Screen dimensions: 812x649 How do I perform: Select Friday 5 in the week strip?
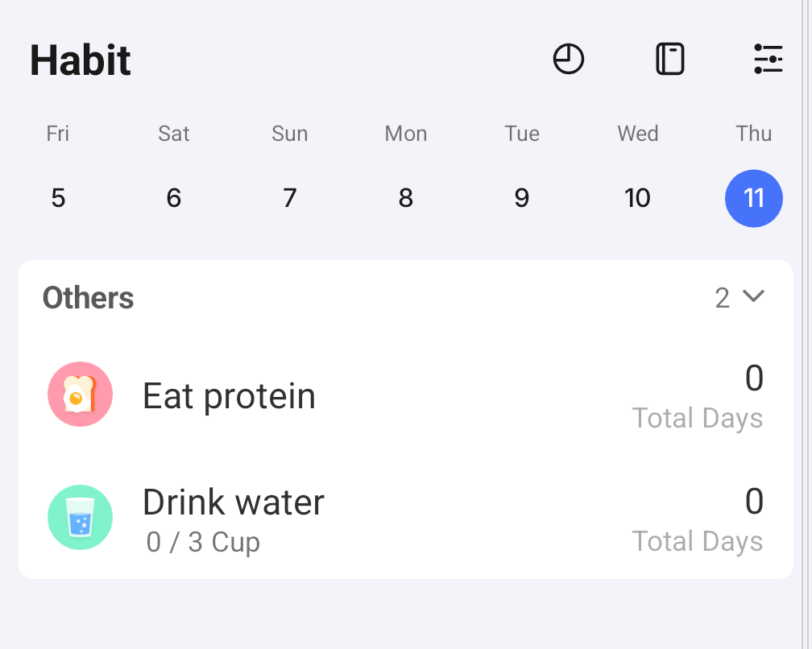point(58,198)
